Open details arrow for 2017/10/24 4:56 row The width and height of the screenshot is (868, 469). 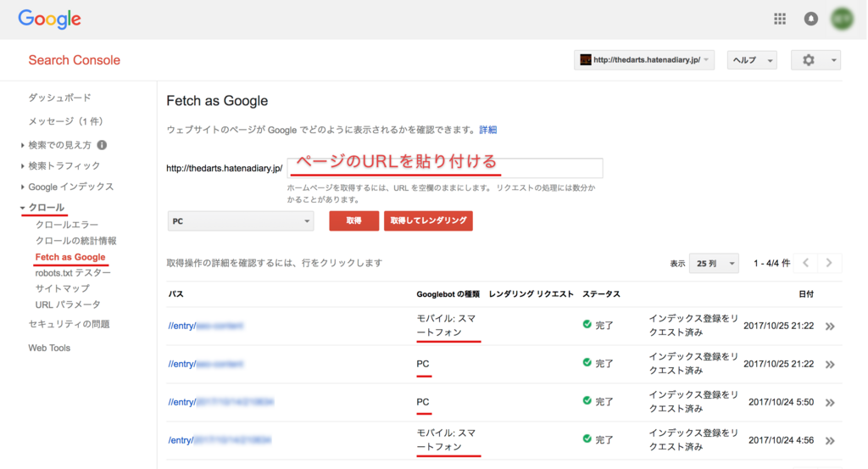830,441
